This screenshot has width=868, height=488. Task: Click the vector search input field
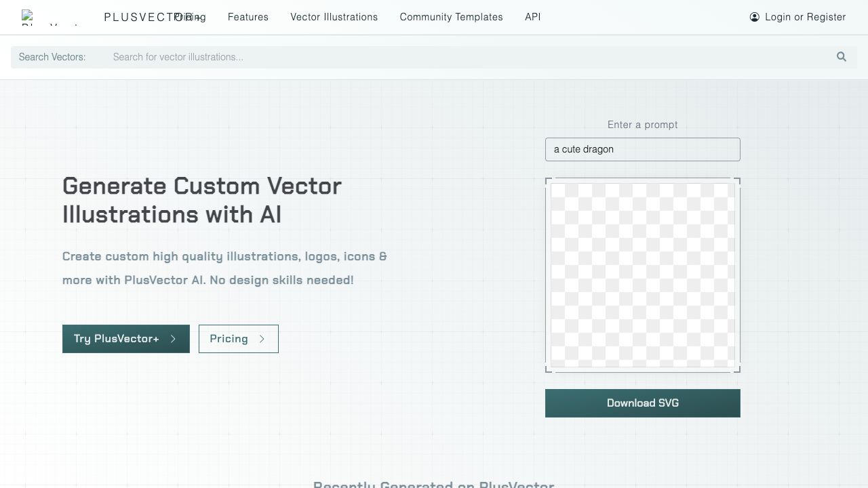click(x=407, y=57)
